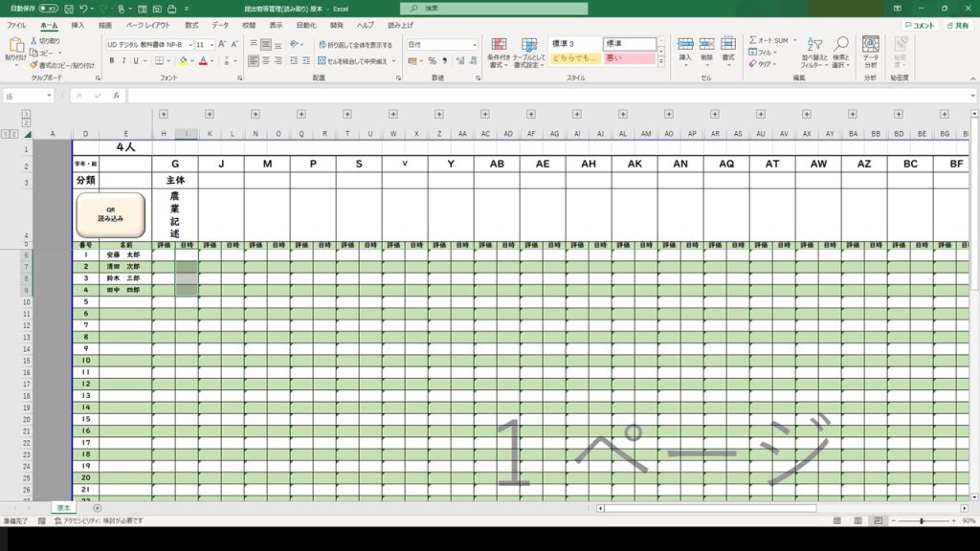Switch to the Formulas (数式) tab
Viewport: 980px width, 551px height.
(x=192, y=25)
